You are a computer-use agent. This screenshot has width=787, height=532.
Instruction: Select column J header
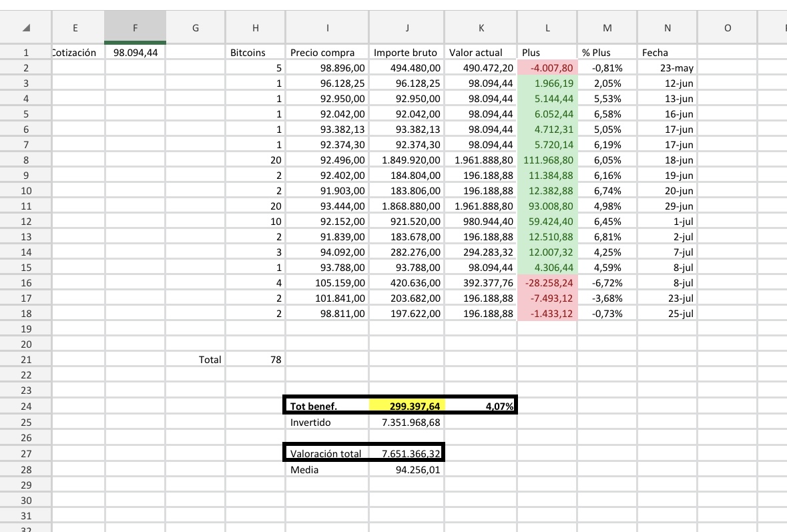(407, 27)
